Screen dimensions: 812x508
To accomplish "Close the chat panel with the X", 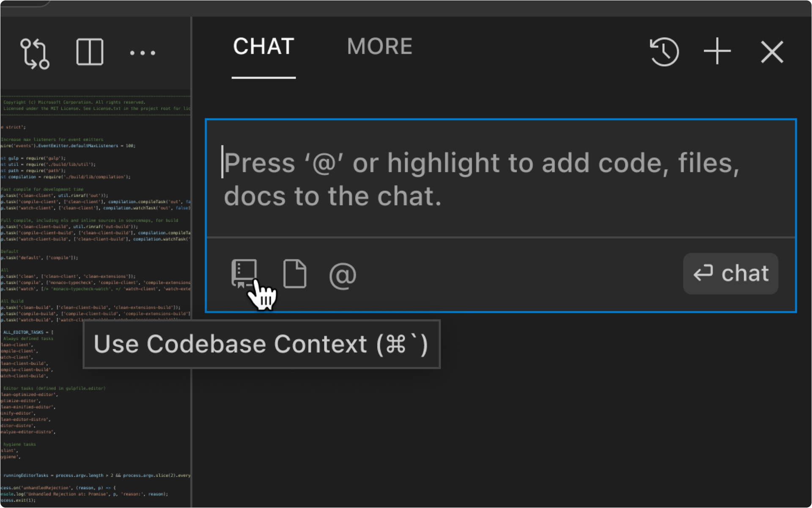I will [772, 52].
